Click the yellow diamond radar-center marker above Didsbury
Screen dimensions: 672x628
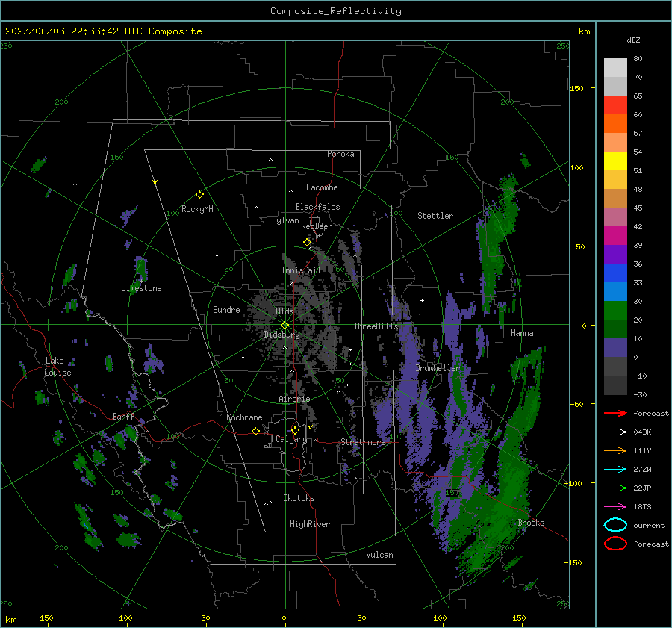(x=284, y=326)
